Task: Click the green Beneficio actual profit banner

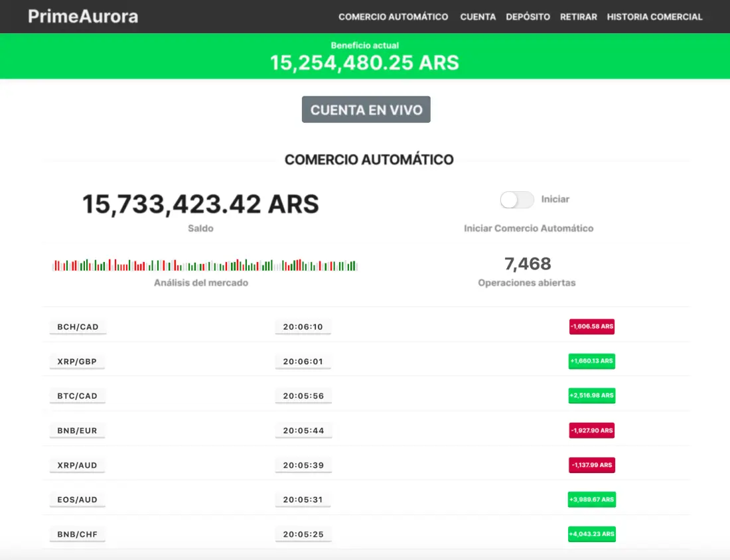Action: tap(365, 56)
